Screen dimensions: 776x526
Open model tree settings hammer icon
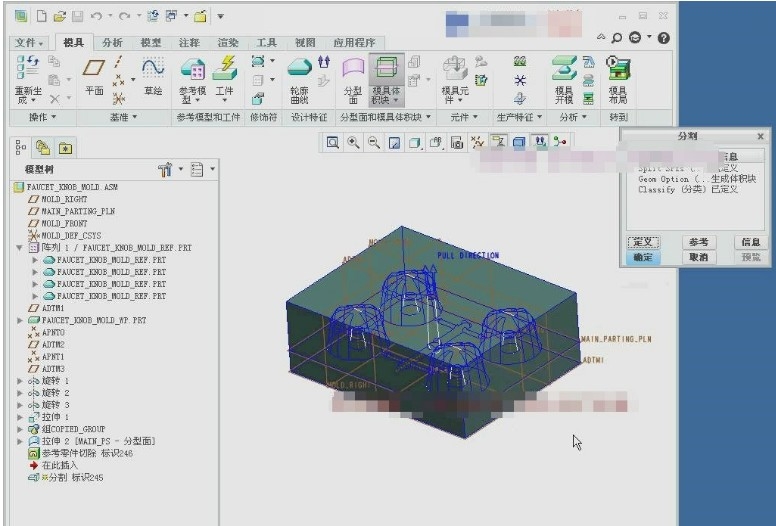165,170
